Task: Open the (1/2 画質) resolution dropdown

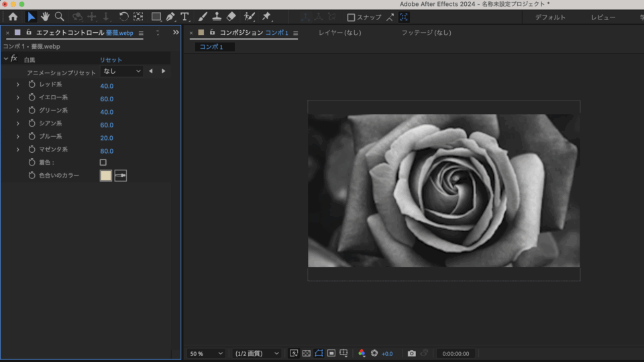Action: pos(257,353)
